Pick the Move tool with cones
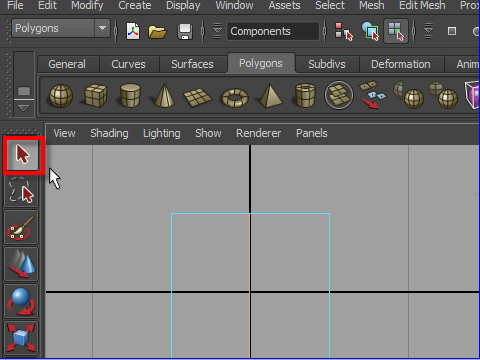 pyautogui.click(x=21, y=264)
